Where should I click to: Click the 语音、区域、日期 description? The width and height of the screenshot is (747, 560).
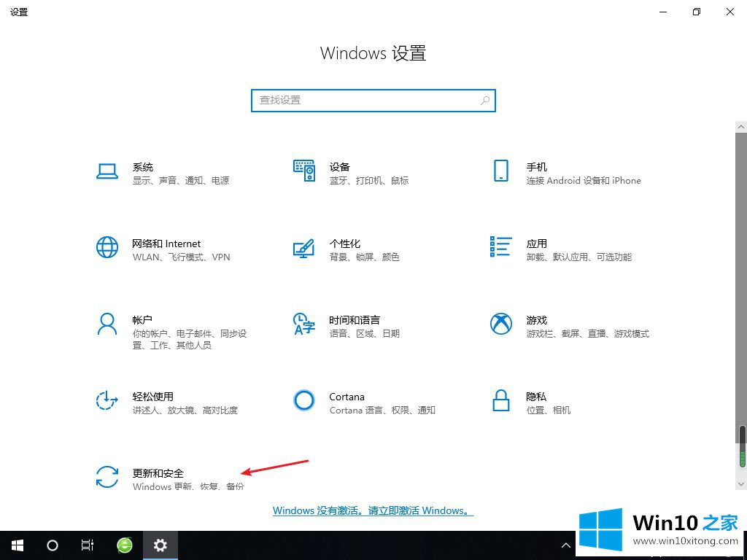[x=365, y=334]
